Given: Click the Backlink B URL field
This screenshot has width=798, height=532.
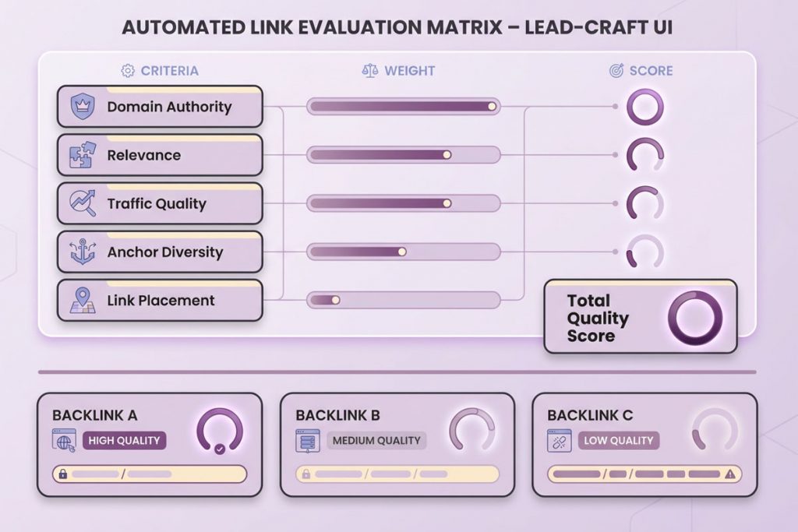Looking at the screenshot, I should pyautogui.click(x=397, y=474).
